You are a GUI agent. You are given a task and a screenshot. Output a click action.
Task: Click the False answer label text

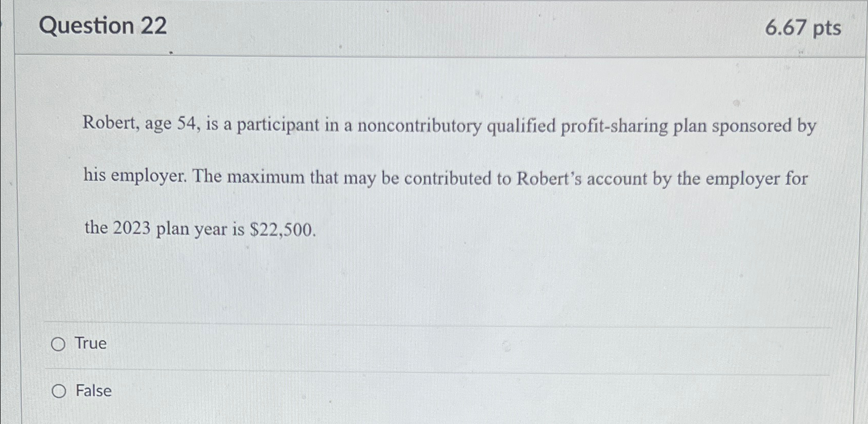93,391
